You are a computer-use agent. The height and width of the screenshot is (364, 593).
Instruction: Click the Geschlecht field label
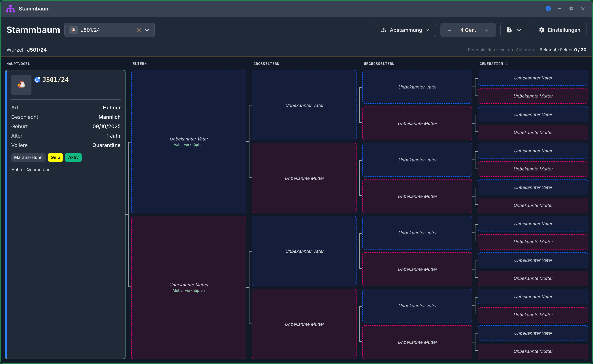[x=25, y=117]
